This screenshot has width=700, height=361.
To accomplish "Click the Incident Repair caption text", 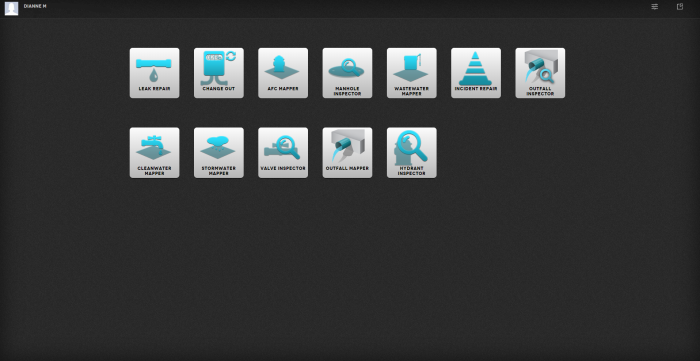I will tap(476, 89).
